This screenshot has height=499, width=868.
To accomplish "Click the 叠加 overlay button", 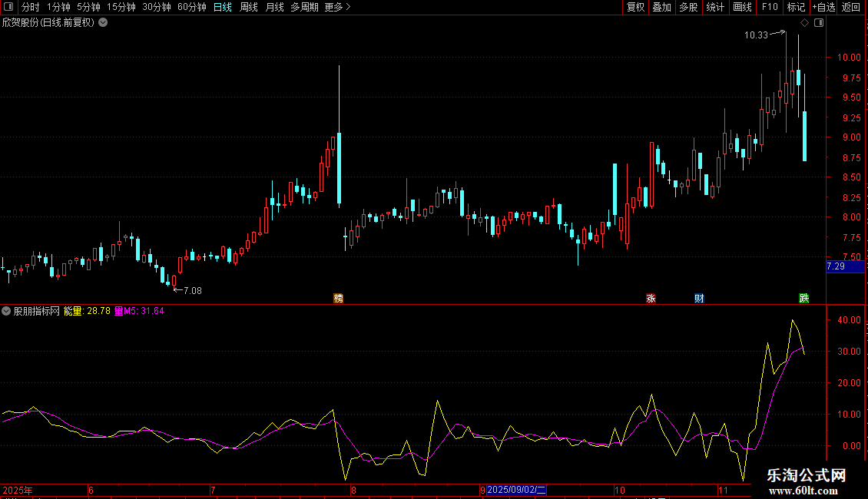I will 662,7.
